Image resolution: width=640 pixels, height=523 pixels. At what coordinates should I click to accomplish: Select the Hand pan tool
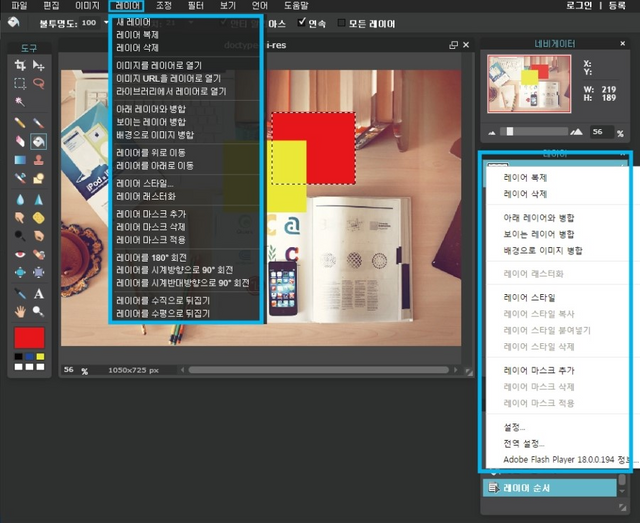20,312
